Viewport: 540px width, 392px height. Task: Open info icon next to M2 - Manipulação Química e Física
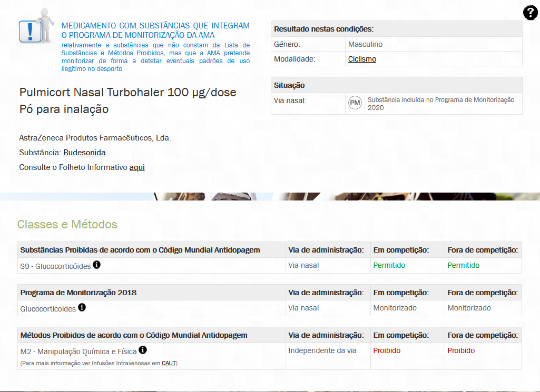(143, 350)
